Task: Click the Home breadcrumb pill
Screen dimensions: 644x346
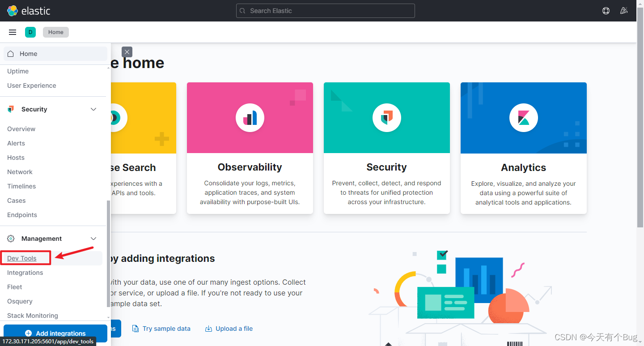Action: (x=55, y=32)
